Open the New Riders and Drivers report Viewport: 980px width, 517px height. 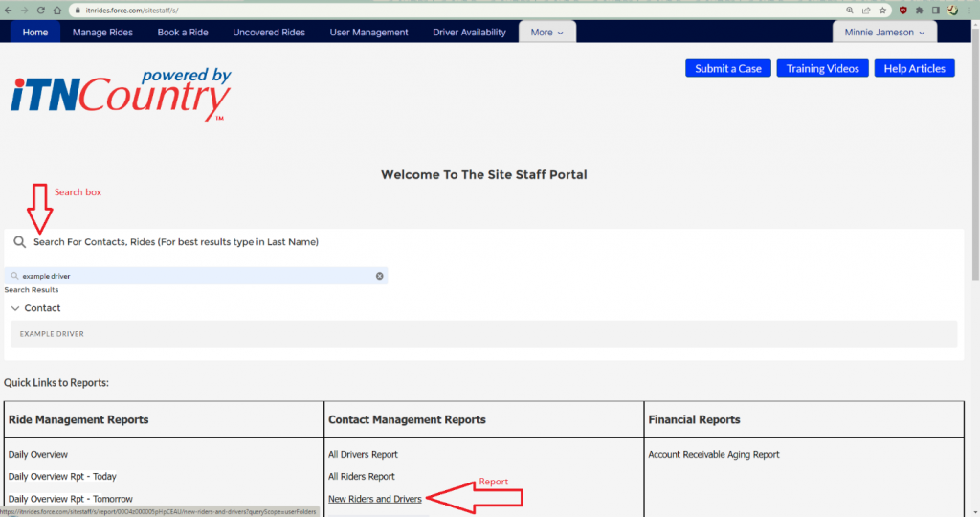coord(374,499)
